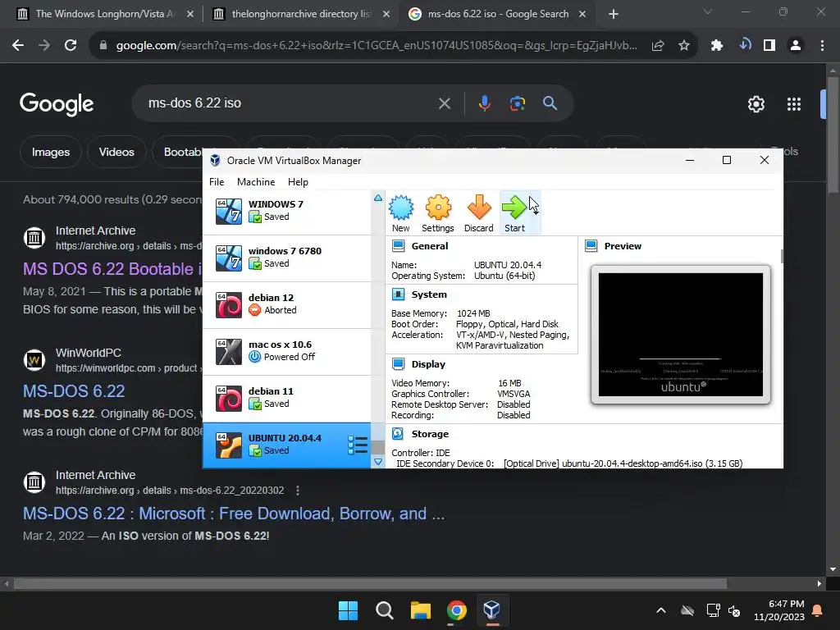Image resolution: width=840 pixels, height=630 pixels.
Task: Open Google quick settings gear
Action: click(756, 104)
